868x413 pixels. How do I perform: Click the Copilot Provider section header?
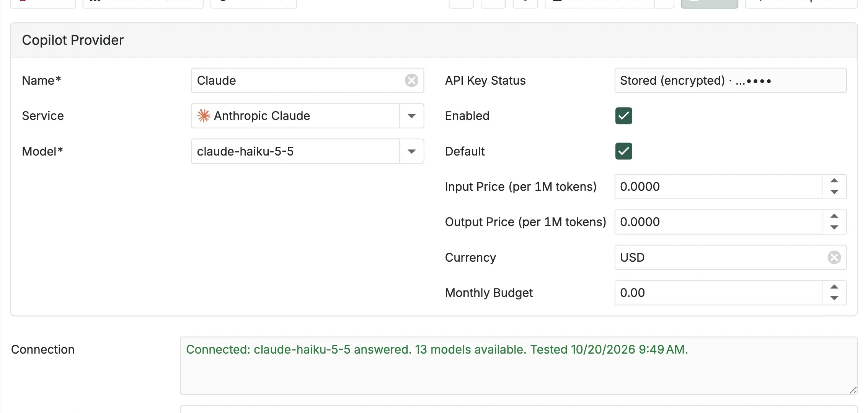coord(434,40)
